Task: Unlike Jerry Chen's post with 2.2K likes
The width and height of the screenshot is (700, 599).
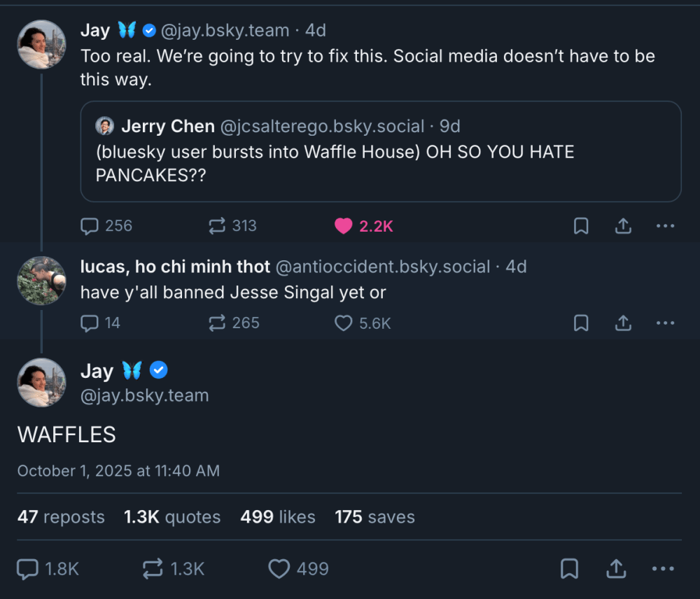Action: point(343,225)
